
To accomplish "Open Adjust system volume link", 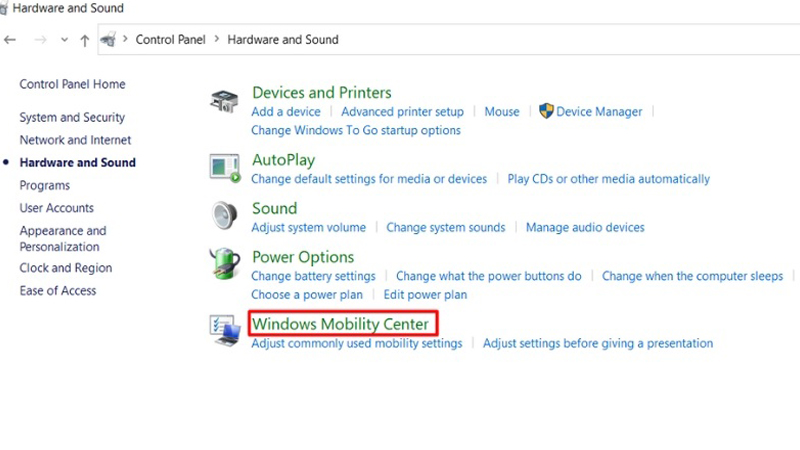I will 308,227.
